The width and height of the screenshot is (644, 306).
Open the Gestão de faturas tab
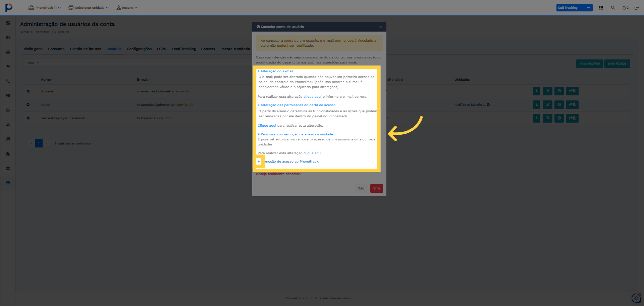point(86,49)
